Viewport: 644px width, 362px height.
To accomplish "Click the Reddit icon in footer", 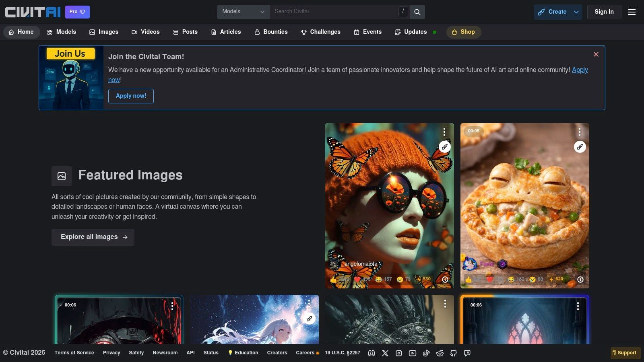I will [440, 353].
